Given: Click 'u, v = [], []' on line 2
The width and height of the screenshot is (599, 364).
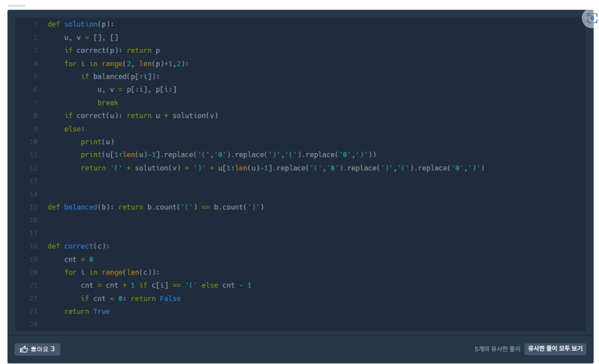Looking at the screenshot, I should point(91,37).
